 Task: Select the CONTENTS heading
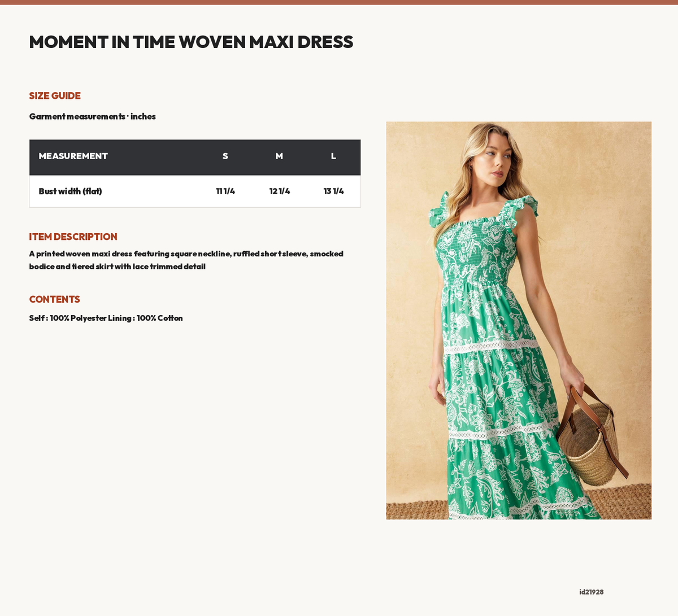[55, 299]
